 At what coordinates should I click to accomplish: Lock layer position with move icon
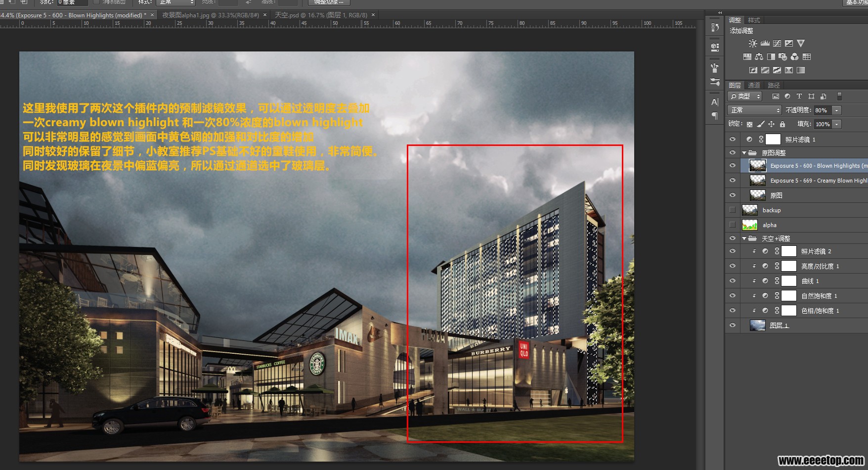point(772,124)
